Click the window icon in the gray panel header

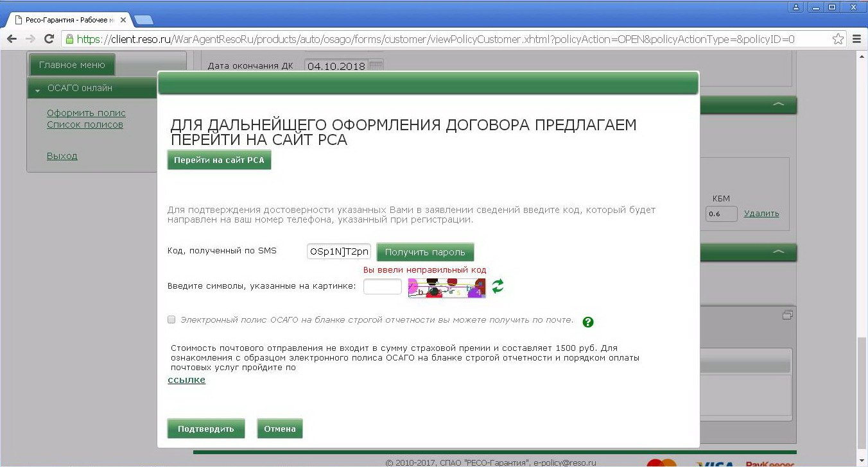point(788,315)
